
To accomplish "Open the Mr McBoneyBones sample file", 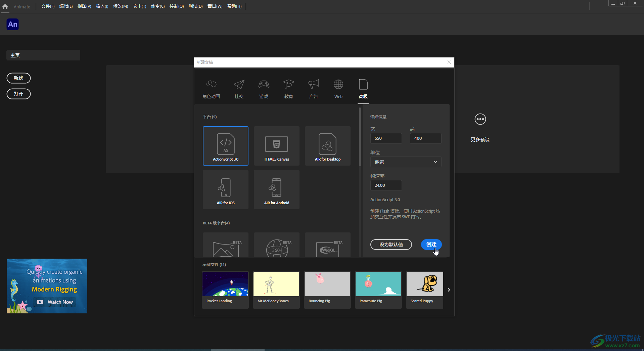I will click(276, 290).
